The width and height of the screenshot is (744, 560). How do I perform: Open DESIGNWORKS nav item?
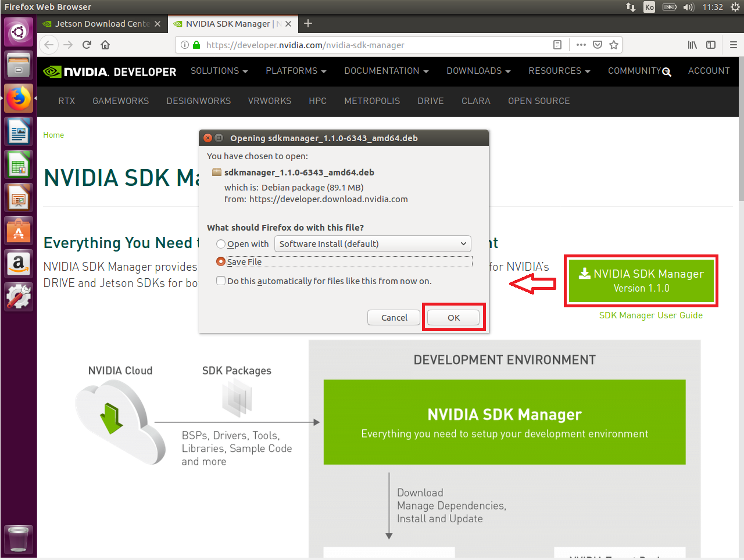pos(199,101)
